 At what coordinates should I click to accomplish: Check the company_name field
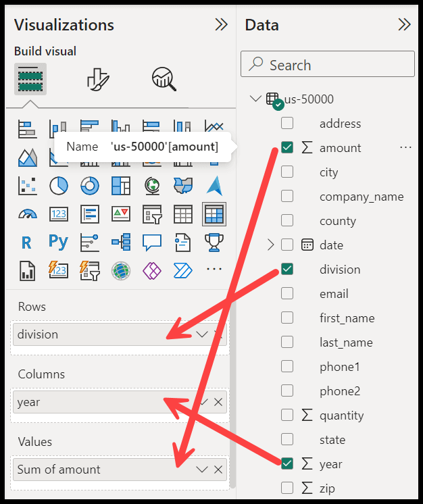click(287, 196)
